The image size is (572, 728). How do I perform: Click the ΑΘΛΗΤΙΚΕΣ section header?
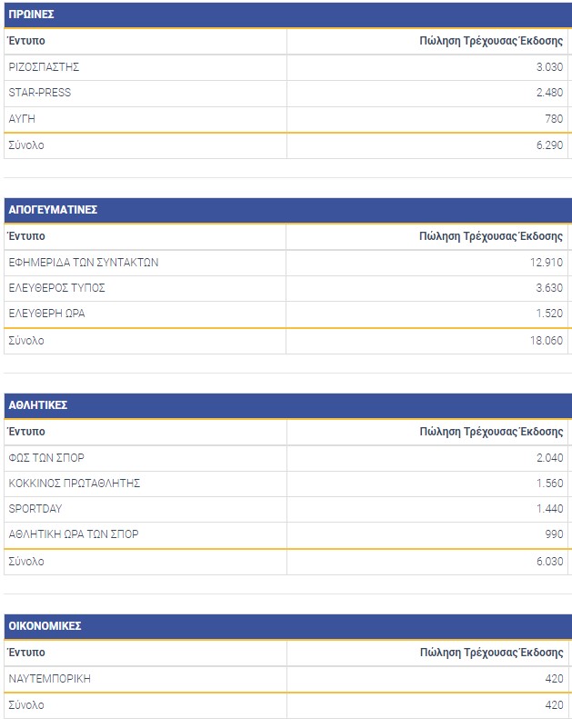click(x=288, y=405)
